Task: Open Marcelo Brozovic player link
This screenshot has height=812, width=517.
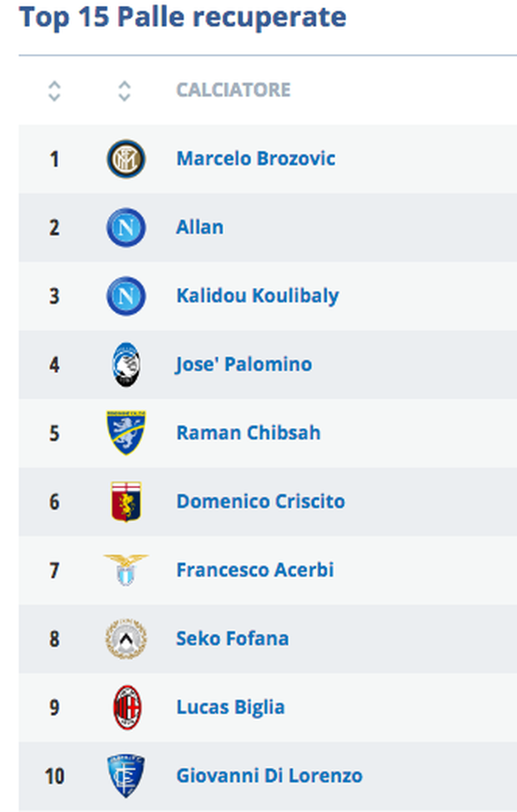Action: pyautogui.click(x=255, y=159)
